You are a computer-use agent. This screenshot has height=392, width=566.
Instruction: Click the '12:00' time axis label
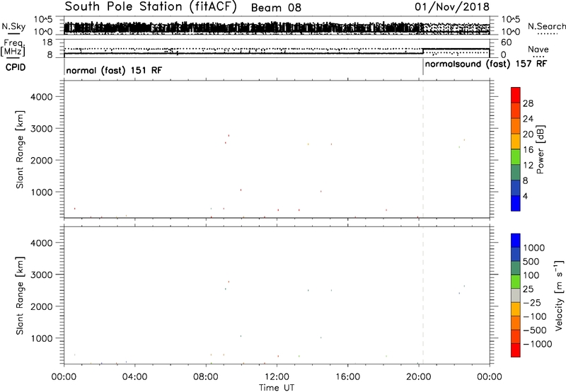(277, 377)
